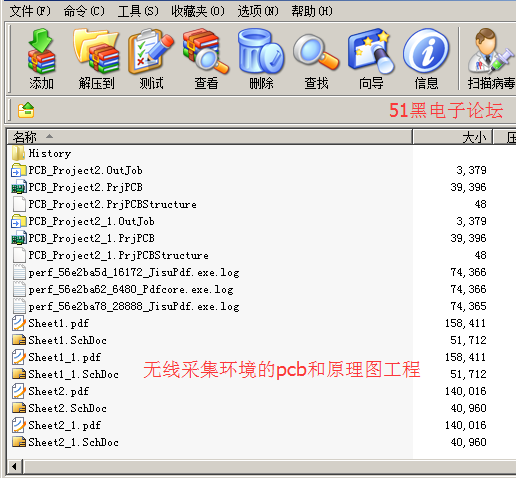
Task: Sort by 名称 column header
Action: (x=209, y=137)
